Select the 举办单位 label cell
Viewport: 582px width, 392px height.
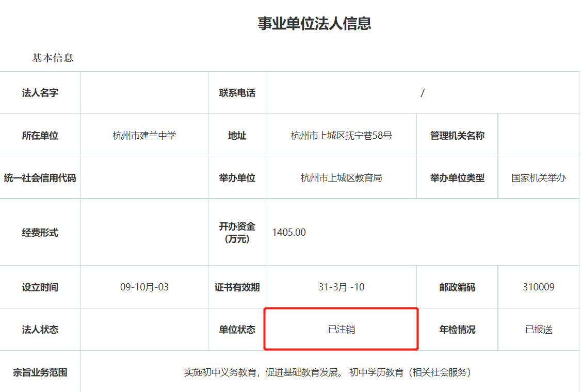237,178
